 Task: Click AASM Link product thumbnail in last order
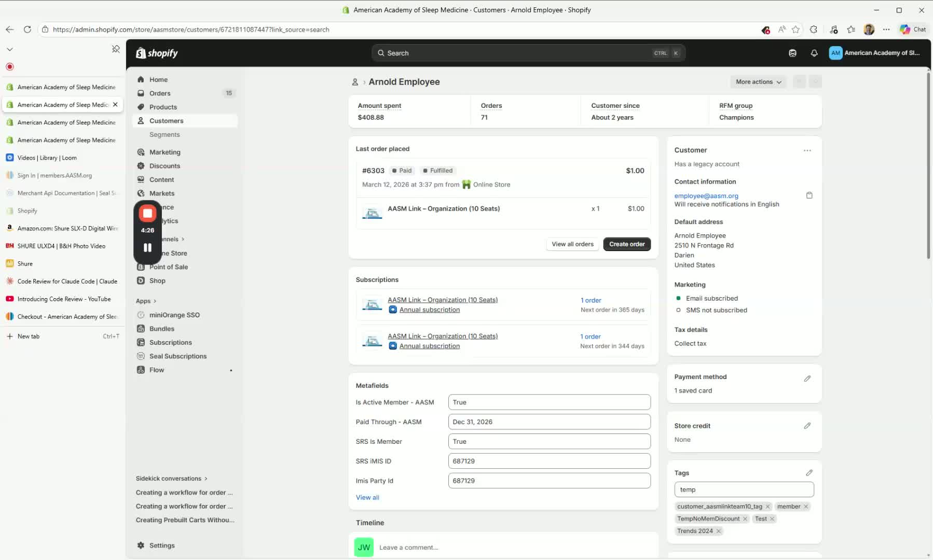coord(372,213)
